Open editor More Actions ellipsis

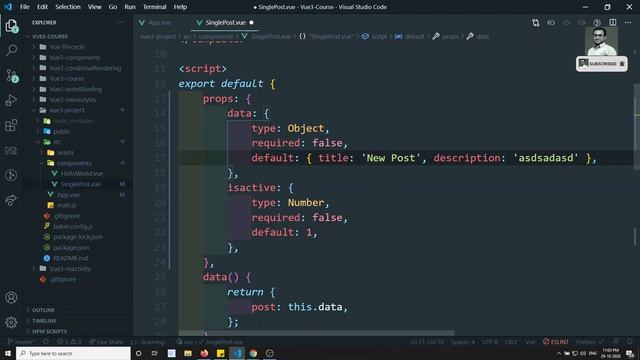pos(628,23)
